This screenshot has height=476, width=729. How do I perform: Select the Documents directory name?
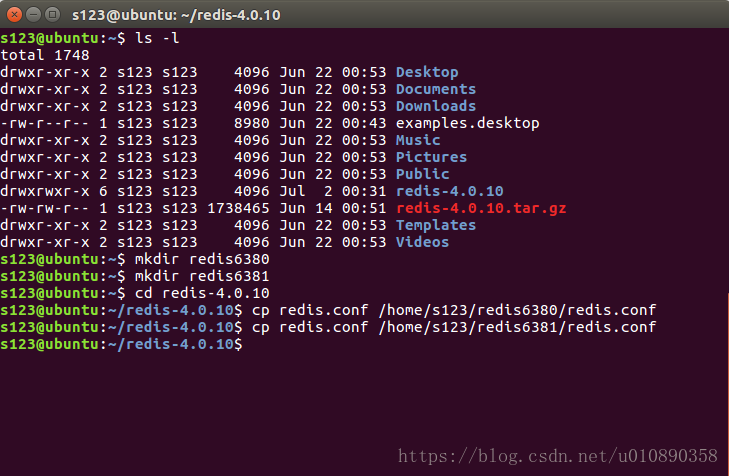point(436,89)
